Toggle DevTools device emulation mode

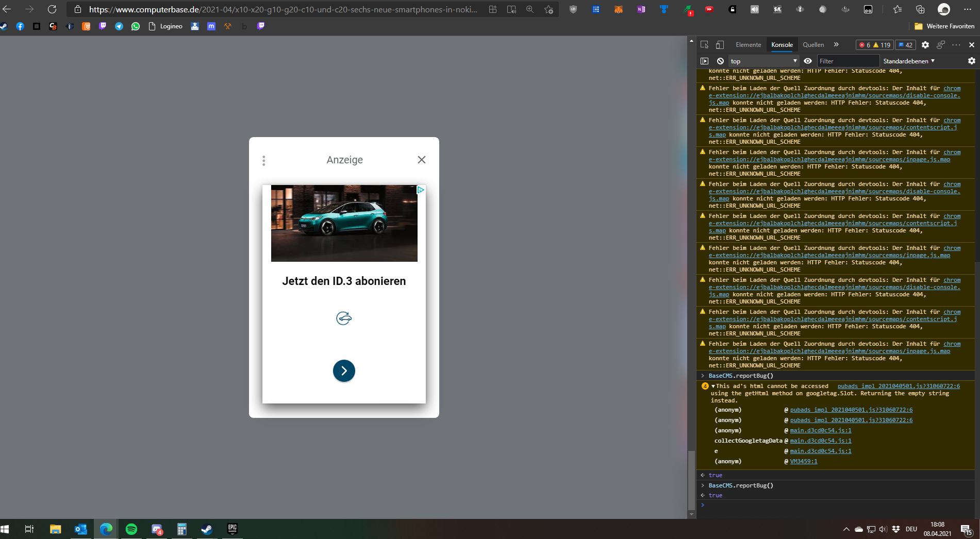720,45
